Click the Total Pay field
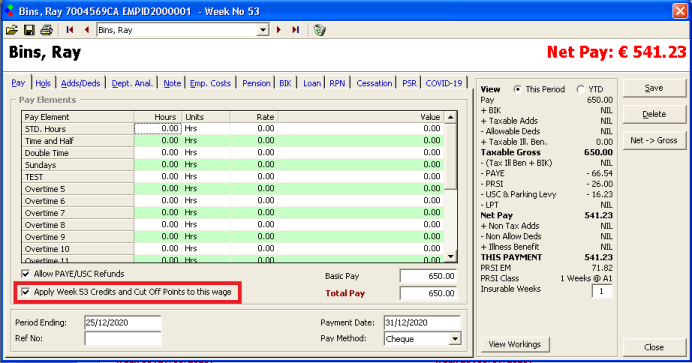This screenshot has width=692, height=363. click(x=428, y=293)
